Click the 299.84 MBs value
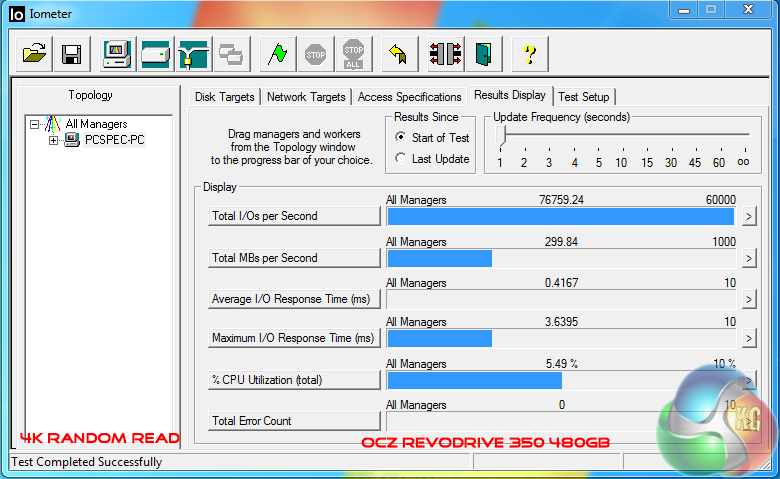This screenshot has height=479, width=780. click(x=561, y=242)
